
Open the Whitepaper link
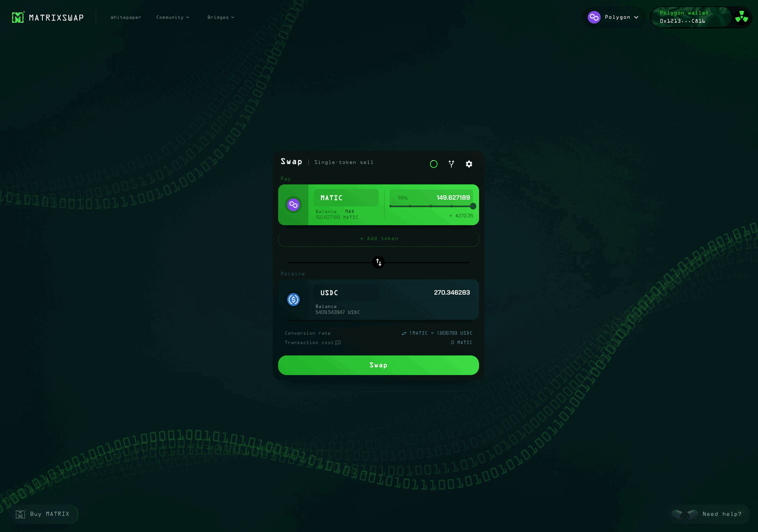[126, 17]
